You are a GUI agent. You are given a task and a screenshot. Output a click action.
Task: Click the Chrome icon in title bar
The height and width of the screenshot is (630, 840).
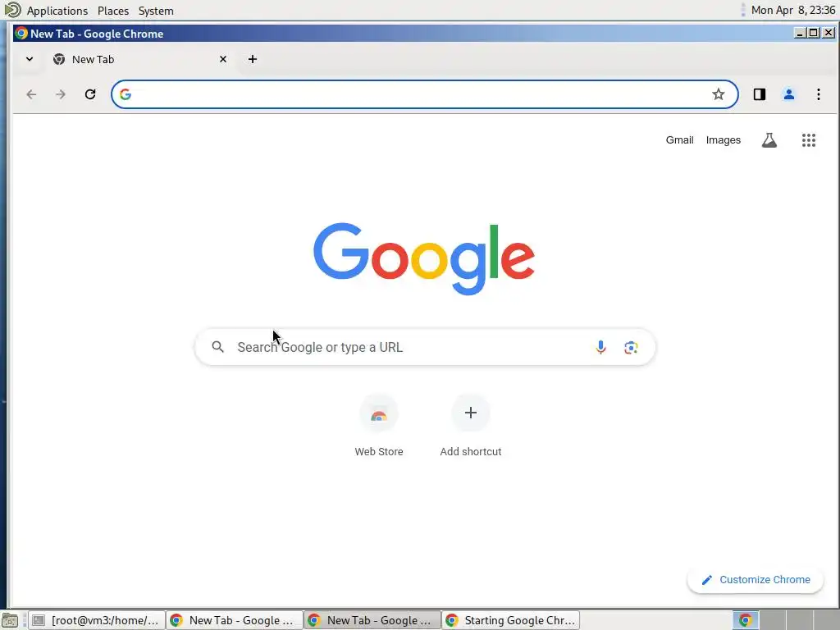[21, 33]
